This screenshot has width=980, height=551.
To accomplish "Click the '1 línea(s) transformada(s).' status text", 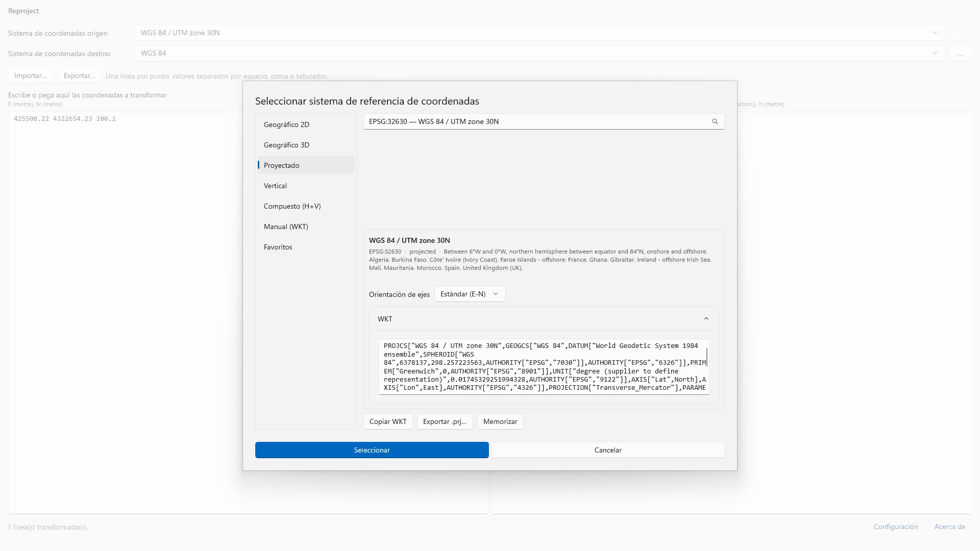I will coord(48,527).
